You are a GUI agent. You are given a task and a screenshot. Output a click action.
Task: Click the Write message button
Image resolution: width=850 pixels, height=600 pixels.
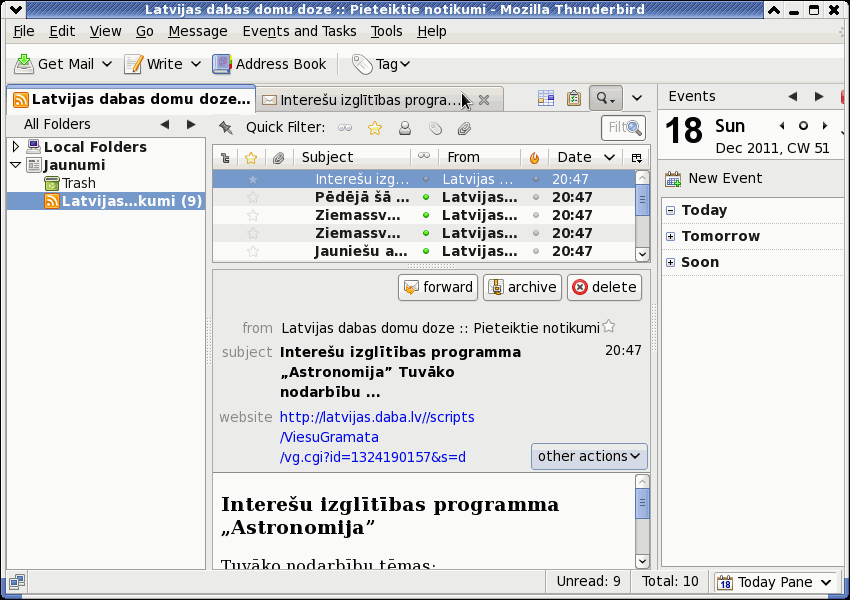[x=153, y=64]
